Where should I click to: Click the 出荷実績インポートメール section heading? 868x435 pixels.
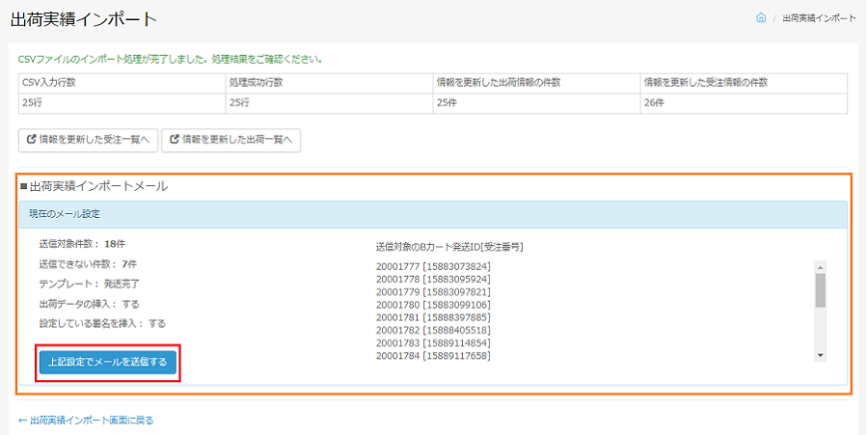pos(95,186)
